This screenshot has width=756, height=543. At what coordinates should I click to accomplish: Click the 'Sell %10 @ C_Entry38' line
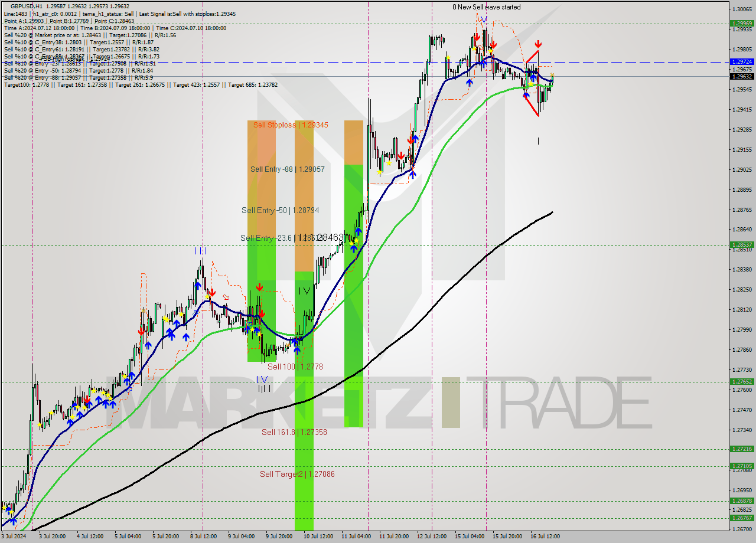click(x=79, y=42)
